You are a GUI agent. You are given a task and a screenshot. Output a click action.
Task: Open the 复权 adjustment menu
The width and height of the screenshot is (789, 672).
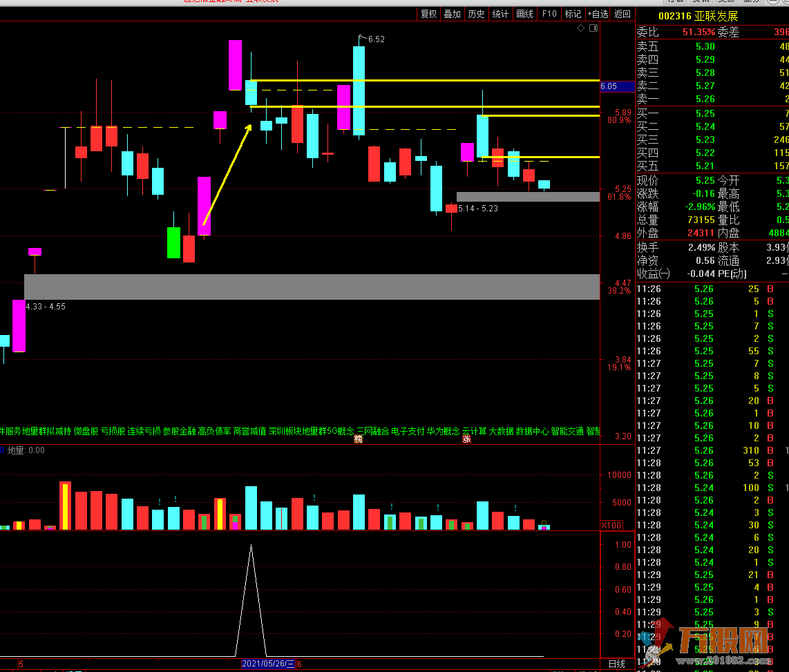[428, 14]
